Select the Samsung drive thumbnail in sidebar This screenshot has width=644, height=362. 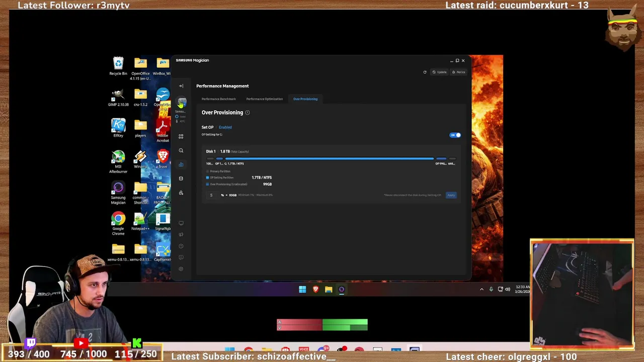click(182, 102)
